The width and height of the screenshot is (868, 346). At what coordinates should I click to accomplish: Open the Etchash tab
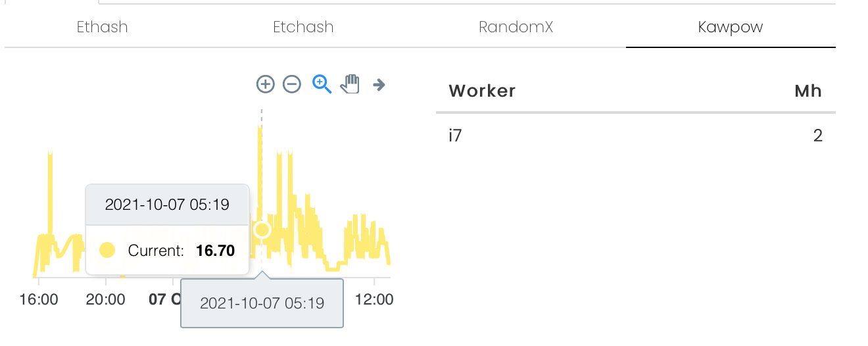(x=304, y=27)
